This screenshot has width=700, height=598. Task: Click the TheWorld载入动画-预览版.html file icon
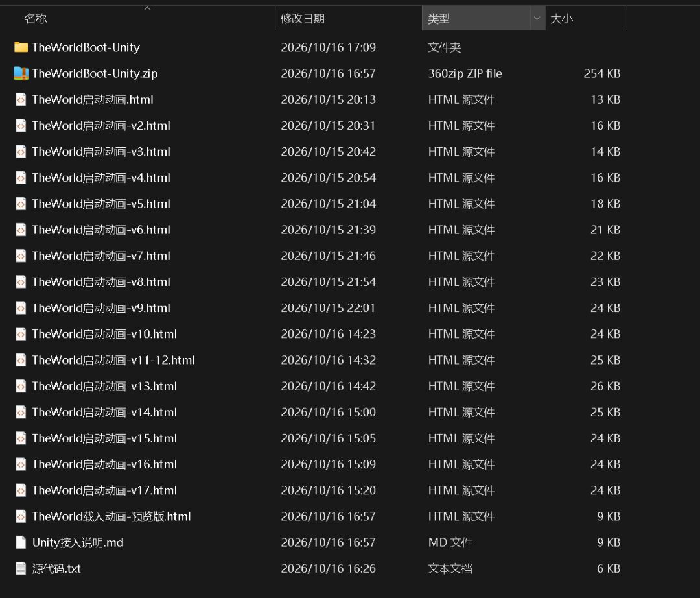pos(21,516)
